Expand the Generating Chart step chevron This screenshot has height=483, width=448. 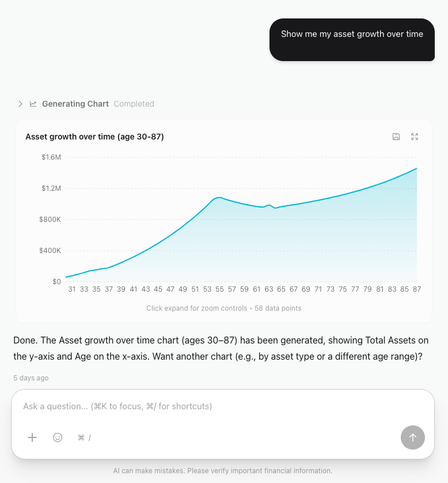[20, 104]
